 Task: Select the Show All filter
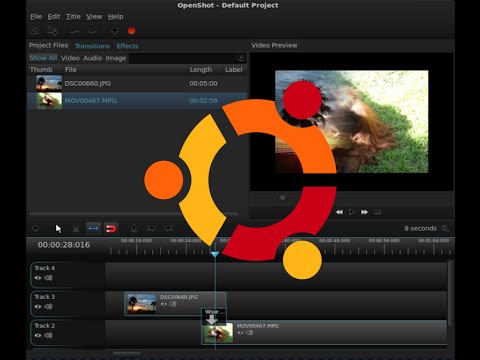pyautogui.click(x=43, y=58)
